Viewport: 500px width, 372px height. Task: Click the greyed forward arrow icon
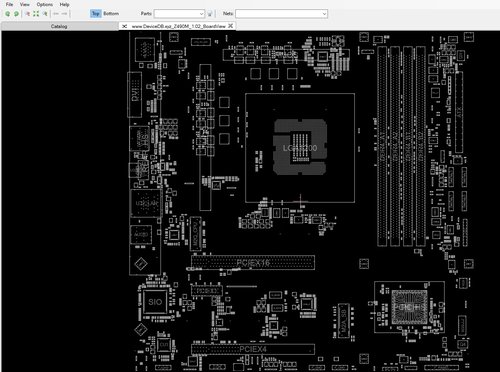tap(64, 14)
